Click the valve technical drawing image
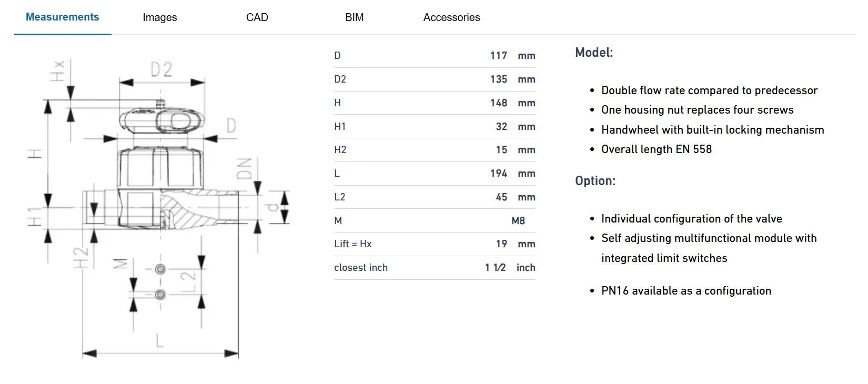 pyautogui.click(x=158, y=208)
